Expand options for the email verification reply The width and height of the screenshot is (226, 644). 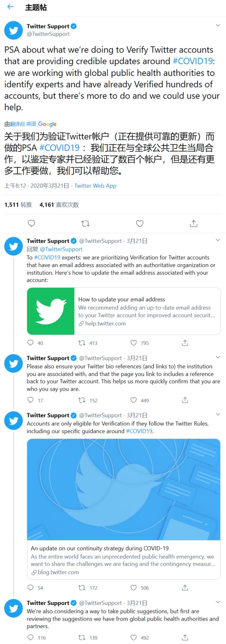[218, 240]
